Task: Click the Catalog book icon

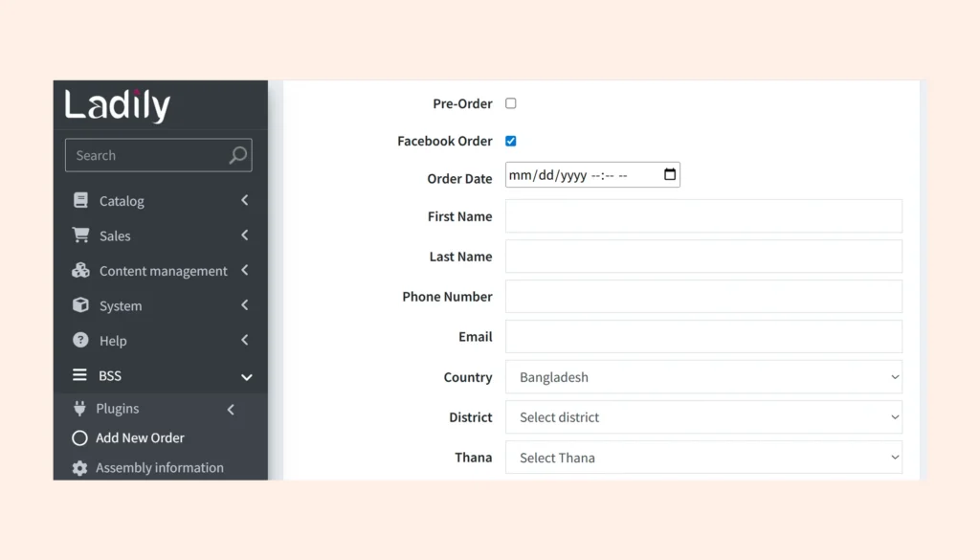Action: pyautogui.click(x=80, y=201)
